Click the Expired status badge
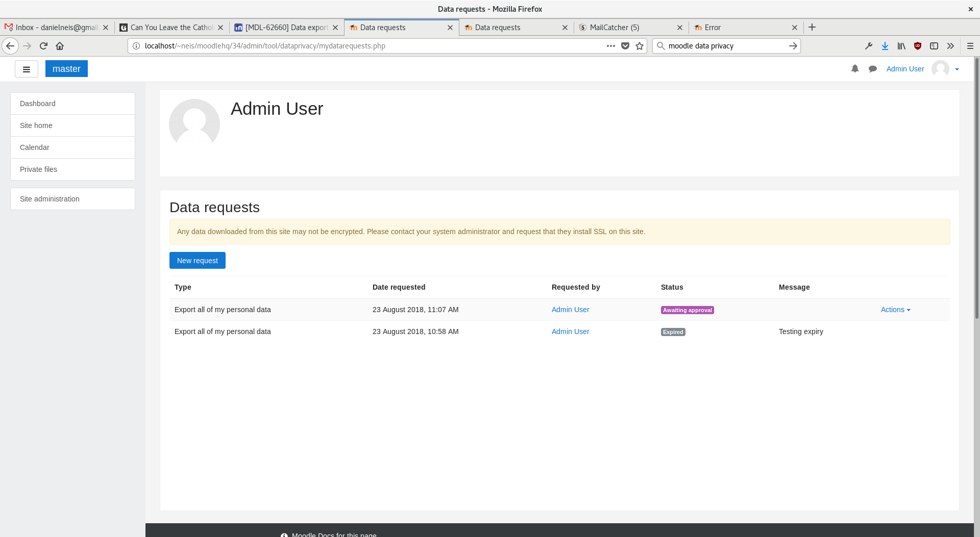The width and height of the screenshot is (980, 537). point(673,332)
